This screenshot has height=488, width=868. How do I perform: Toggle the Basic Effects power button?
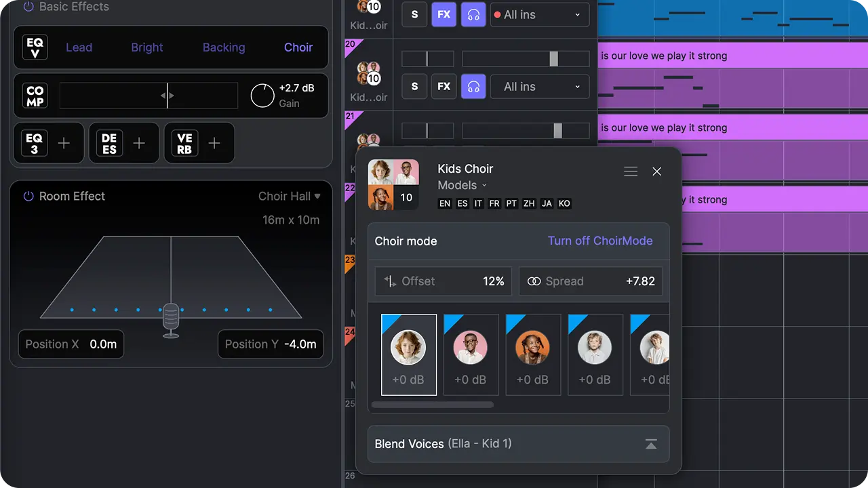28,7
